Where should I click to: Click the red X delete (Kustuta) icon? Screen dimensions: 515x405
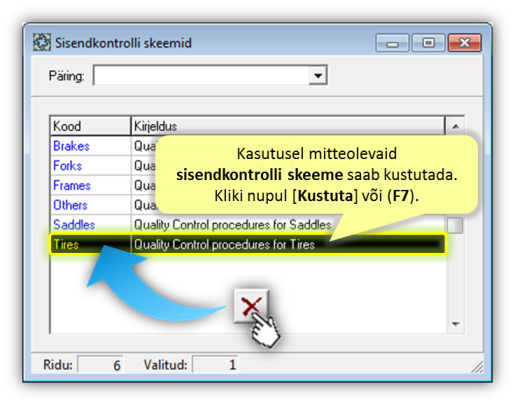tap(251, 306)
